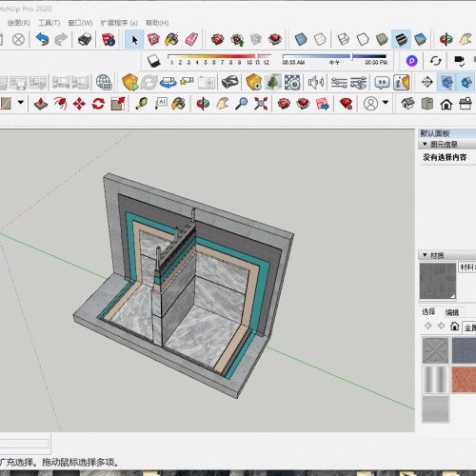The height and width of the screenshot is (476, 476).
Task: Click the material name input field
Action: (466, 267)
